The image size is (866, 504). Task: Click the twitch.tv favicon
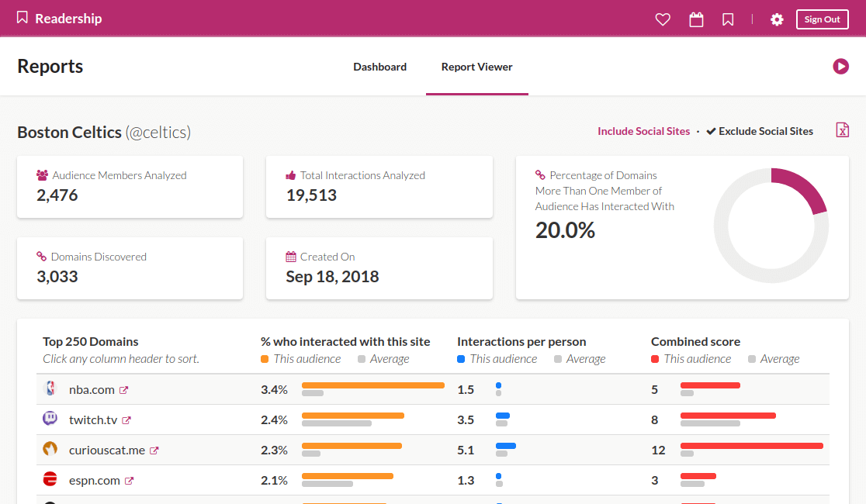click(x=50, y=419)
